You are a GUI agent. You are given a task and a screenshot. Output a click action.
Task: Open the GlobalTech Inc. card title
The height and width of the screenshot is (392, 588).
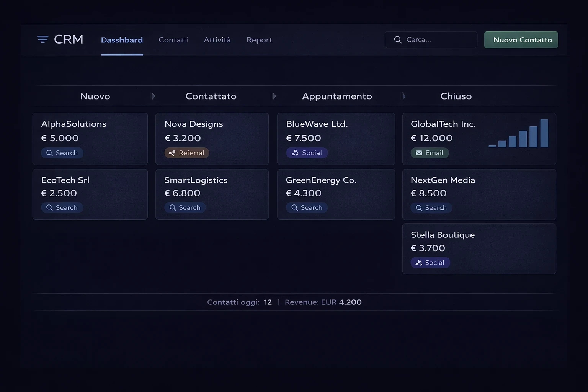coord(443,124)
